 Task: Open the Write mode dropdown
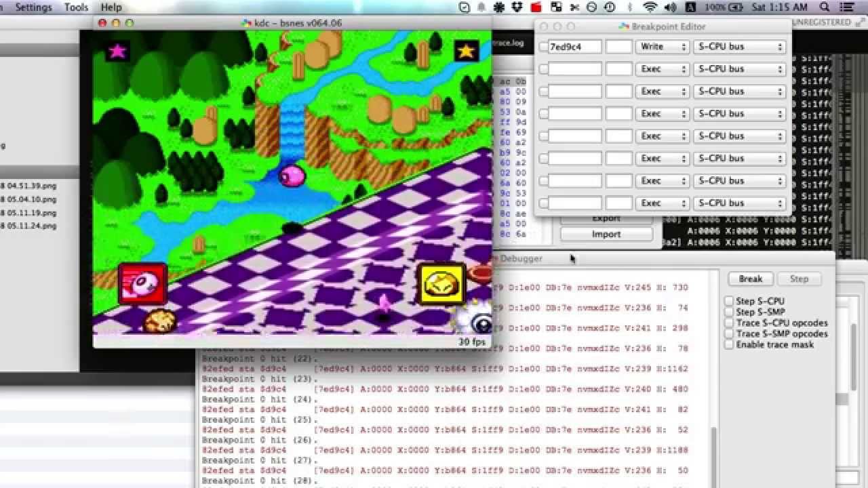(x=663, y=47)
